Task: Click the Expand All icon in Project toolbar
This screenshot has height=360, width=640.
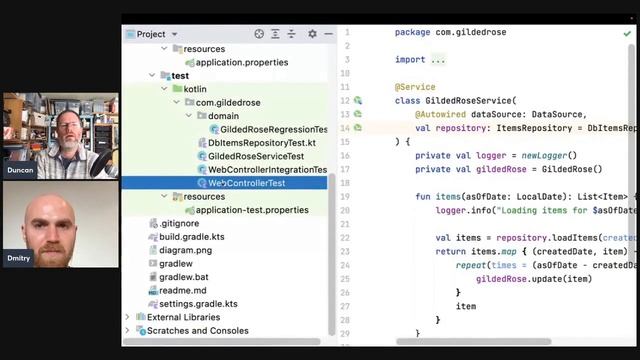Action: click(x=276, y=34)
